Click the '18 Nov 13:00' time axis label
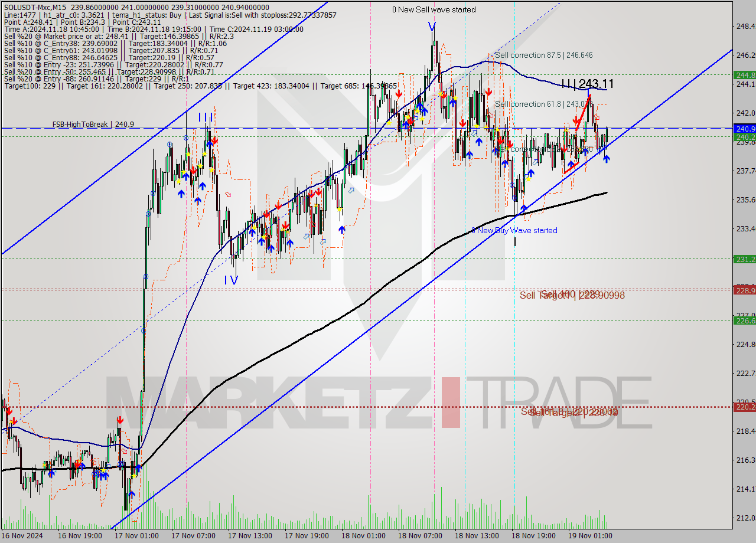This screenshot has width=756, height=543. click(477, 536)
